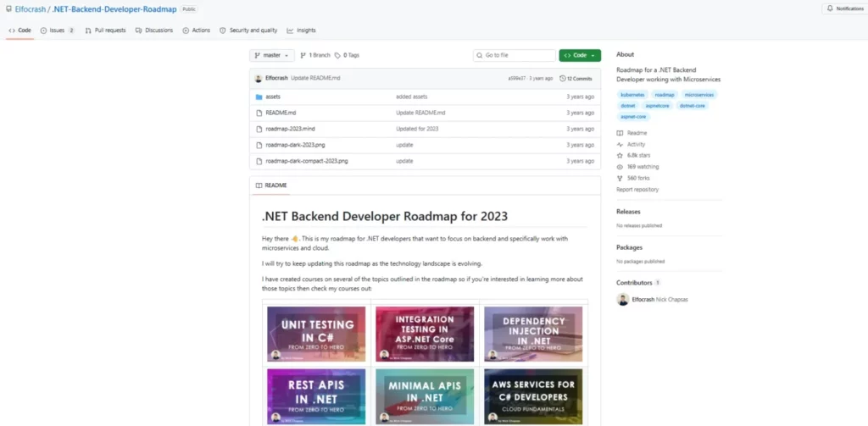The width and height of the screenshot is (868, 426).
Task: Click the Nick Chapsas contributor avatar
Action: (623, 299)
